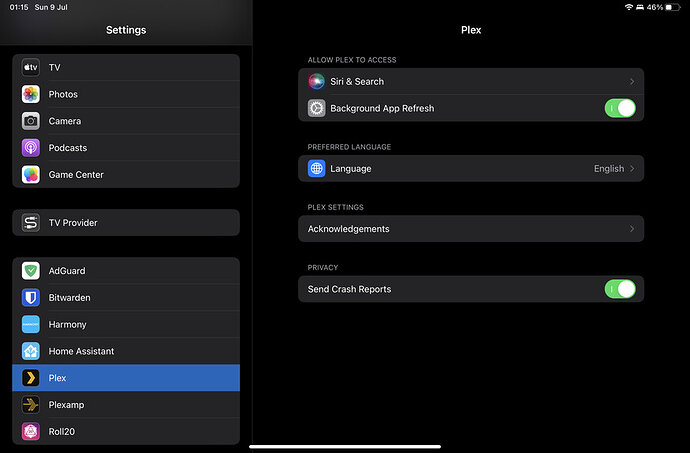Tap the Siri orb icon
This screenshot has height=453, width=690.
[x=316, y=81]
